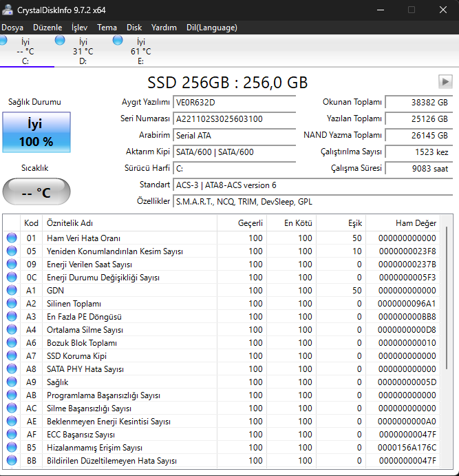
Task: Click the SSD 256GB : 256,0 GB title
Action: [x=227, y=83]
